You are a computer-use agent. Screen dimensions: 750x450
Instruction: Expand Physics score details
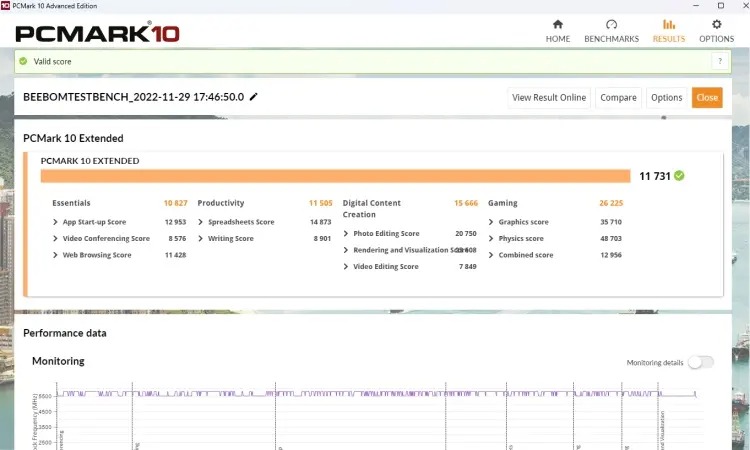(x=491, y=238)
